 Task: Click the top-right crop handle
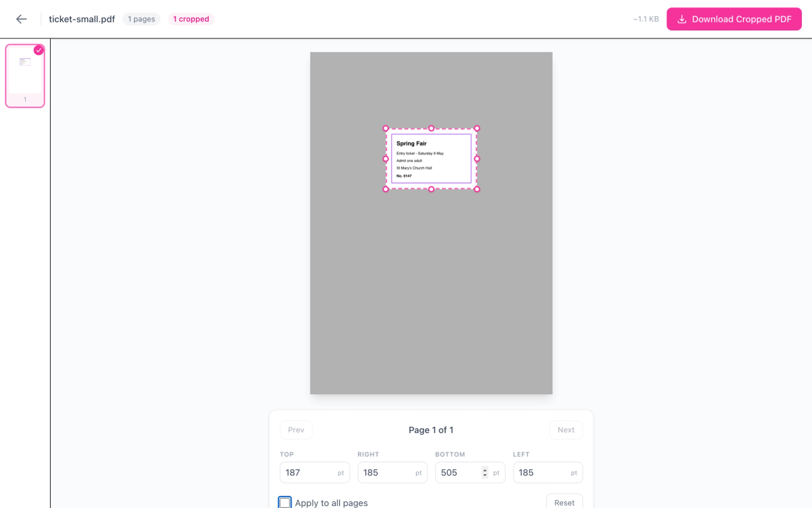(x=477, y=128)
